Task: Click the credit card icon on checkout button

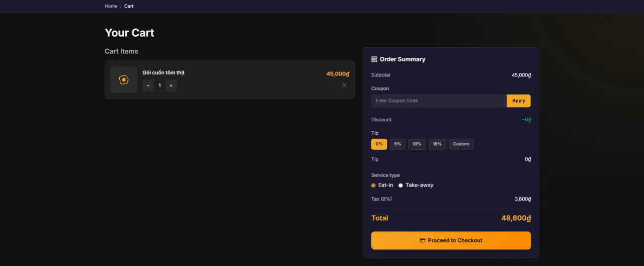Action: [423, 240]
